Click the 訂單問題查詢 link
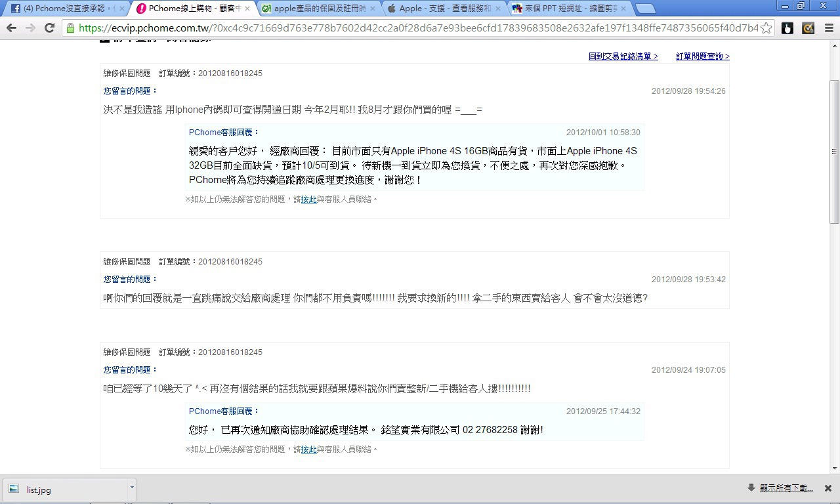 [x=703, y=56]
